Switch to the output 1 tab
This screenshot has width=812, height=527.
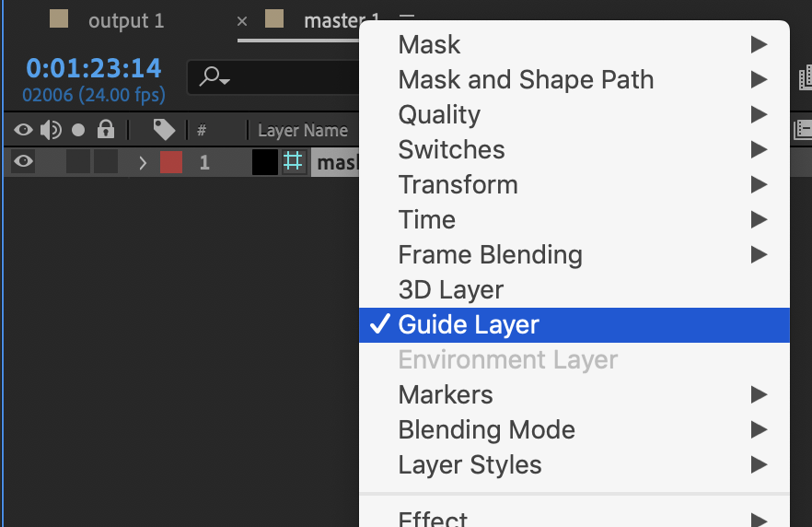tap(126, 20)
